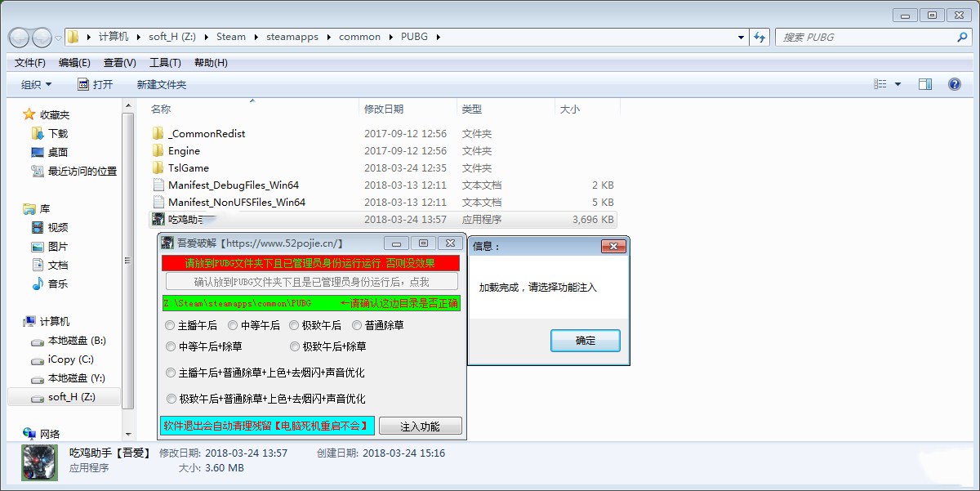Click the 计算机 breadcrumb segment

tap(114, 37)
